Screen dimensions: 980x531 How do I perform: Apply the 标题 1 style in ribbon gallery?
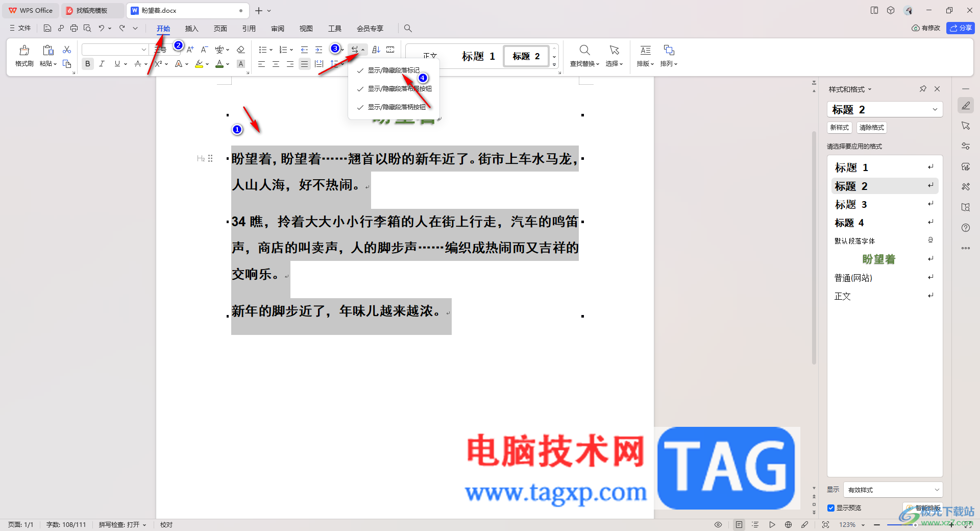[478, 56]
